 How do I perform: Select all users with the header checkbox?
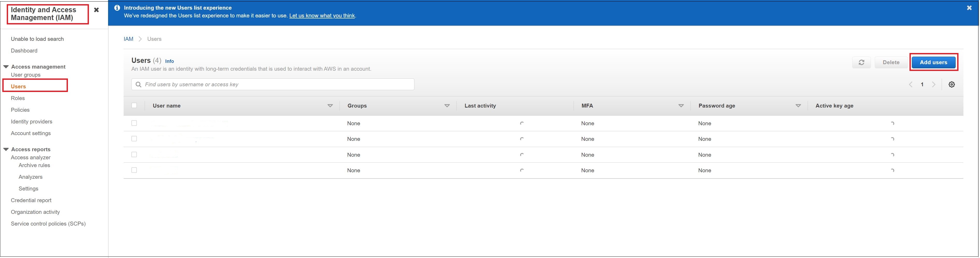tap(134, 105)
